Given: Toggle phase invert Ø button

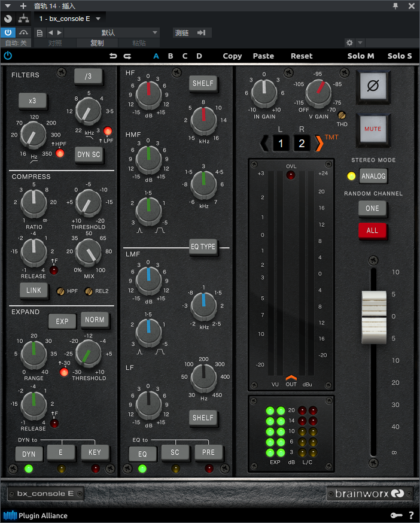Looking at the screenshot, I should point(373,86).
